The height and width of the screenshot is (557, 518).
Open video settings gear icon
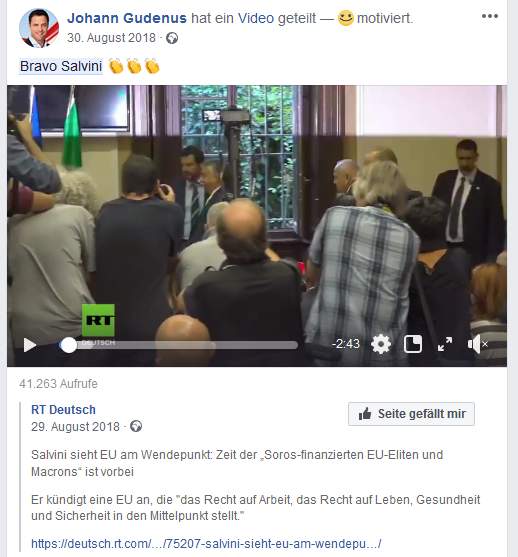381,344
